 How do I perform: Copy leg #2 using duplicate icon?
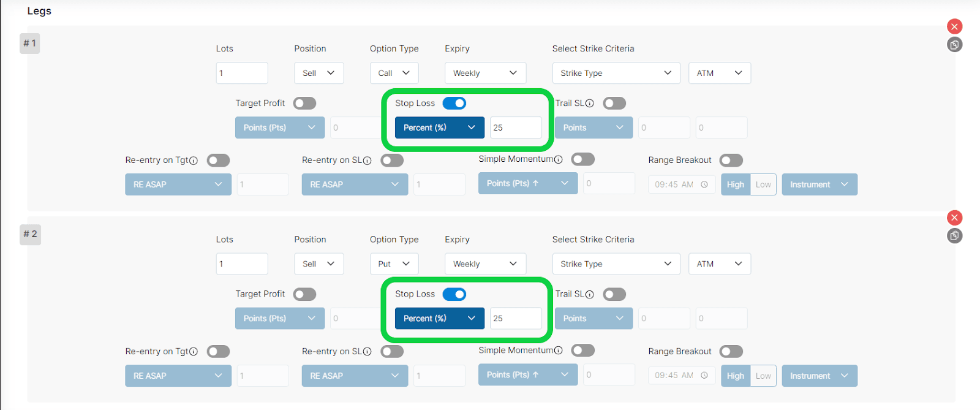pos(954,236)
